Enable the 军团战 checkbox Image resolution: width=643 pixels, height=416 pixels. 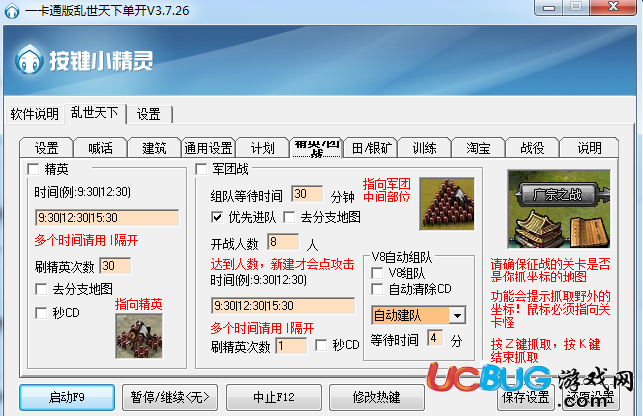201,169
